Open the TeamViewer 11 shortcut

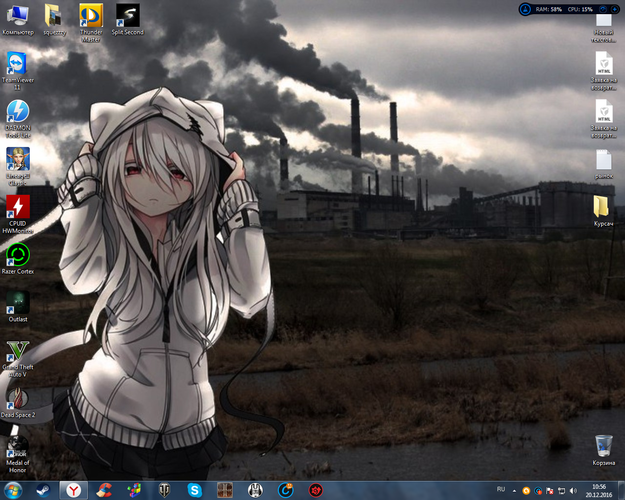tap(18, 71)
